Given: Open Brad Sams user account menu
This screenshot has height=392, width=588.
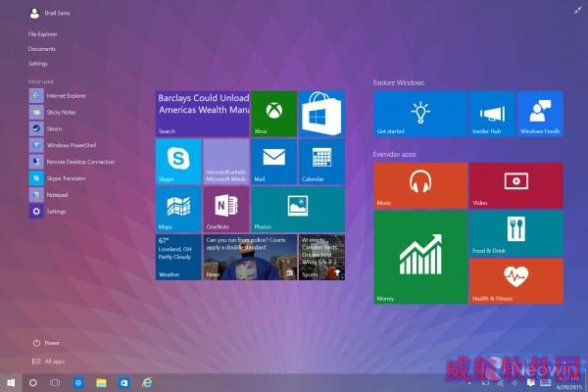Looking at the screenshot, I should (50, 13).
